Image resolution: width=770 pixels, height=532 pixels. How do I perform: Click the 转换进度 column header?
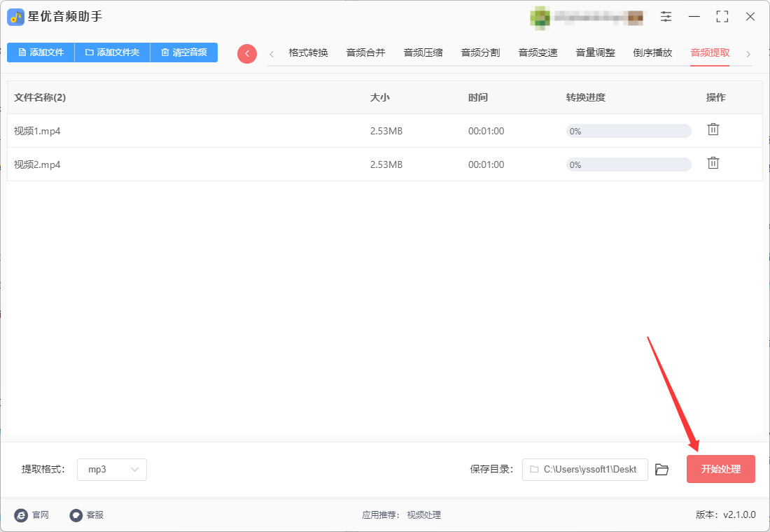pyautogui.click(x=586, y=97)
